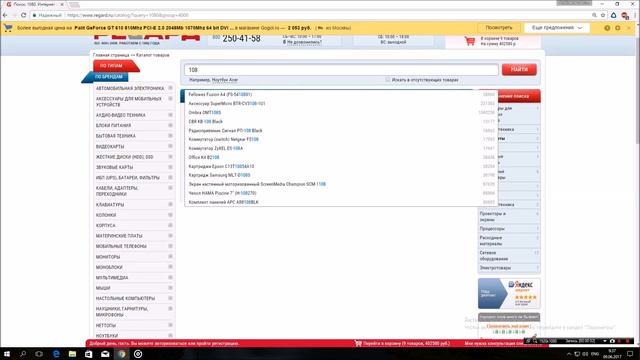The image size is (640, 360).
Task: Open Материнские платы category
Action: click(x=119, y=236)
